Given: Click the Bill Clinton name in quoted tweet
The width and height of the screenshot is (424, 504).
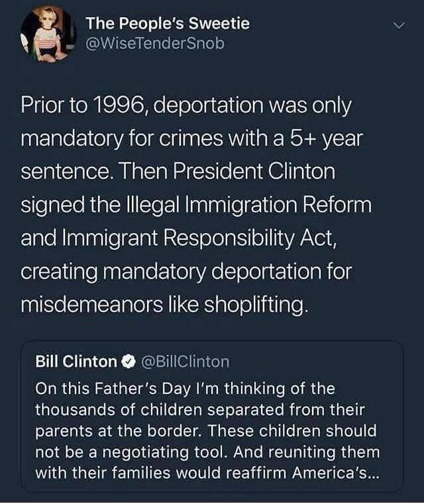Looking at the screenshot, I should click(76, 362).
